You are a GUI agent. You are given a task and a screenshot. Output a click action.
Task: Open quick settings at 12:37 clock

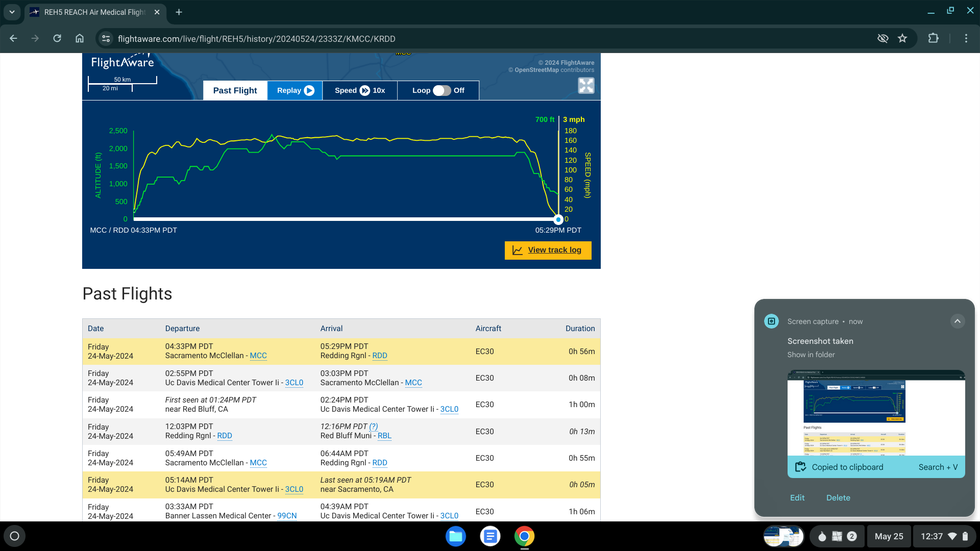[x=944, y=536]
